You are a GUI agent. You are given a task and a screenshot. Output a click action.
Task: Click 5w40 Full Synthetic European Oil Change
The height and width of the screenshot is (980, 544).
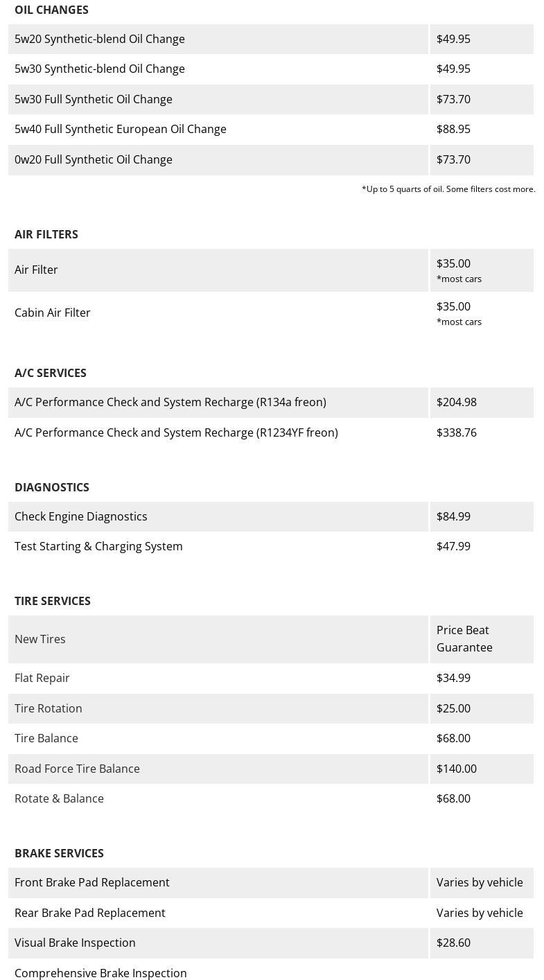(x=121, y=130)
